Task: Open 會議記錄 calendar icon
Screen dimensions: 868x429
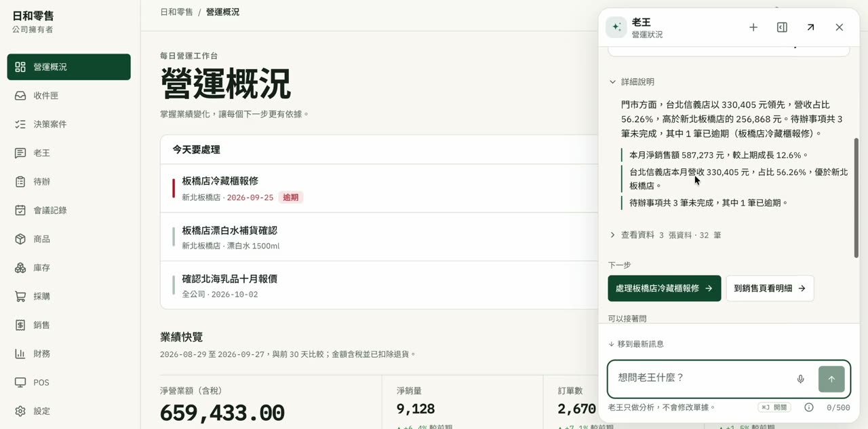Action: coord(20,210)
